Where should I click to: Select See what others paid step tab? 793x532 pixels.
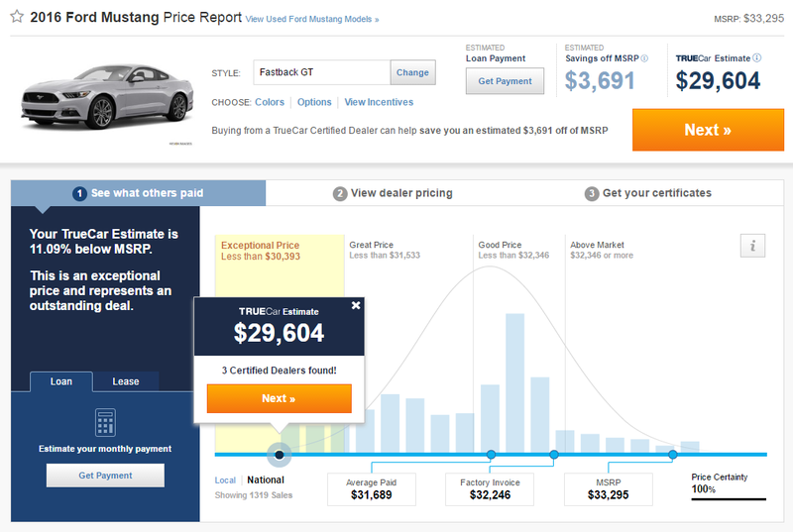tap(138, 193)
